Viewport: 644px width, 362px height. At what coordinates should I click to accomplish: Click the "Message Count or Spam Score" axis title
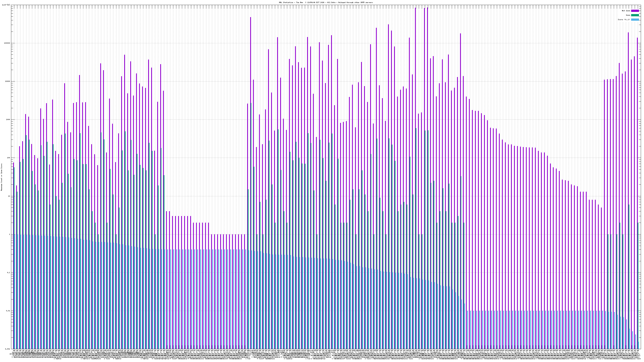(1, 177)
